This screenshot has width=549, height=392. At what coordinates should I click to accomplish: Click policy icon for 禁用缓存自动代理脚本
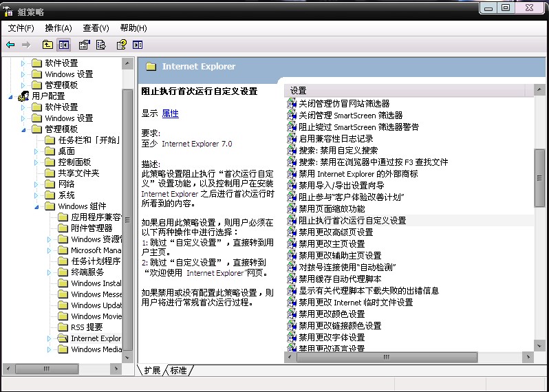pyautogui.click(x=292, y=279)
